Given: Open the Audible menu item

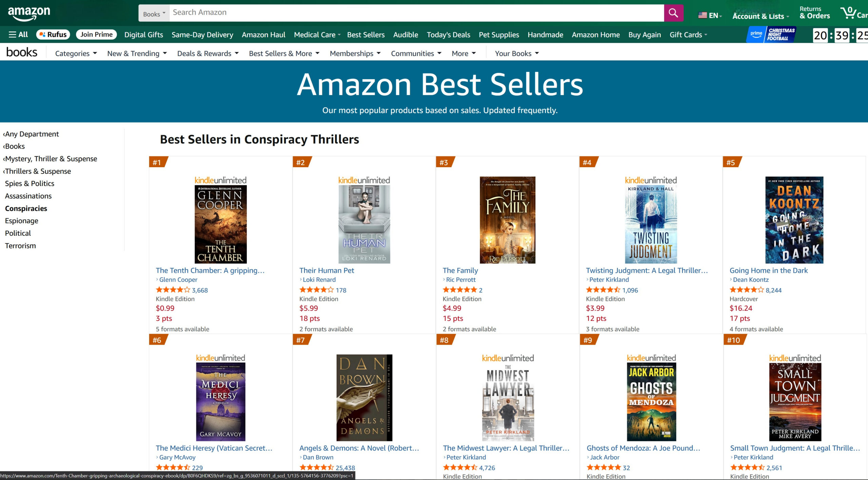Looking at the screenshot, I should (x=405, y=34).
